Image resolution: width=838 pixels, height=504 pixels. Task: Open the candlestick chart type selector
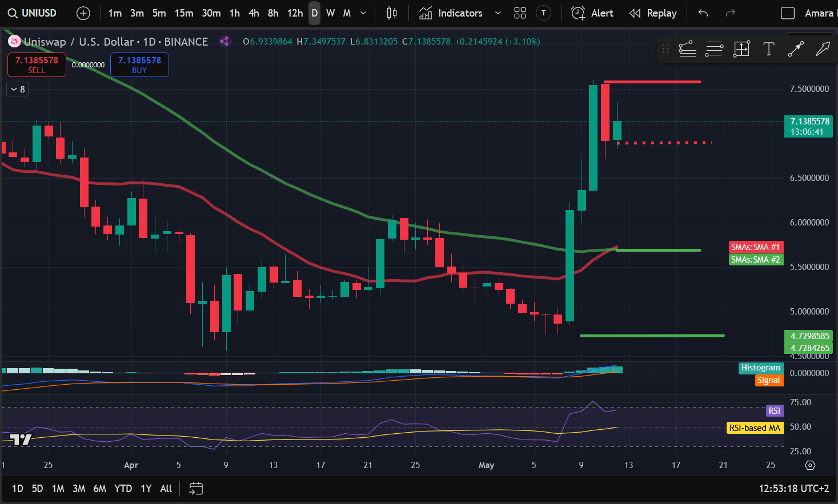click(x=392, y=13)
